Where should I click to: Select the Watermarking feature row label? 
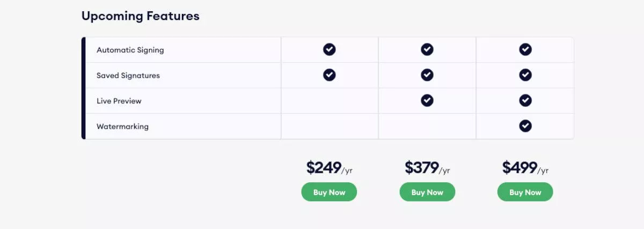(x=122, y=127)
